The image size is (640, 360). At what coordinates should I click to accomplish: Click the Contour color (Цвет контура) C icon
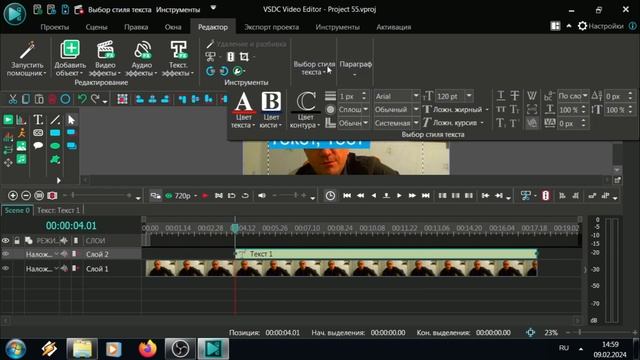pos(305,101)
